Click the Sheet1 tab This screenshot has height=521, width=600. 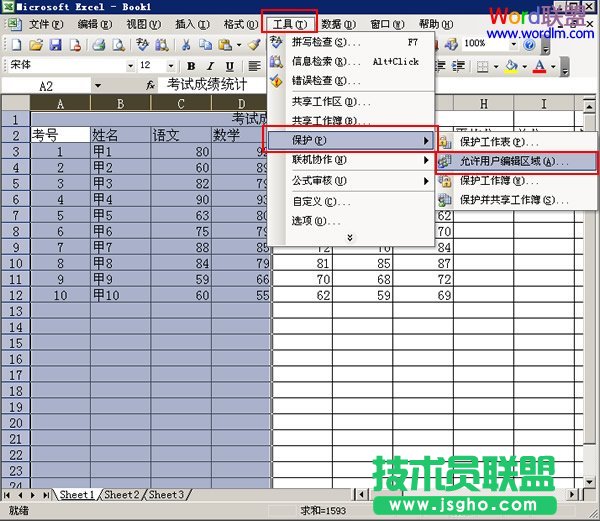[x=77, y=495]
